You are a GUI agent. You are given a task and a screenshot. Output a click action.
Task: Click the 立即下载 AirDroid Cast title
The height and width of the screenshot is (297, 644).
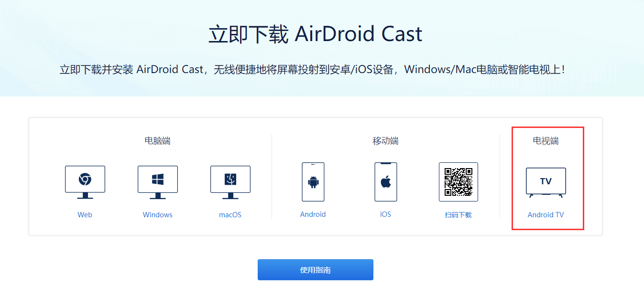pos(316,34)
